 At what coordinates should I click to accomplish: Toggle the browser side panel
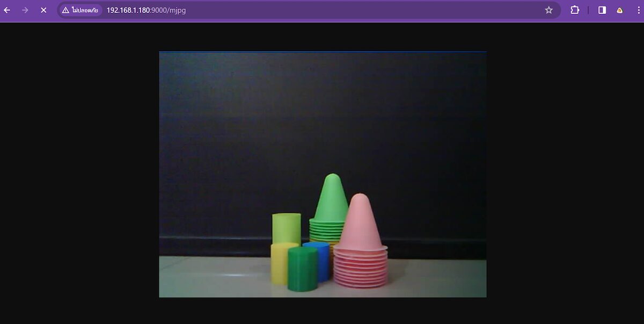click(602, 10)
